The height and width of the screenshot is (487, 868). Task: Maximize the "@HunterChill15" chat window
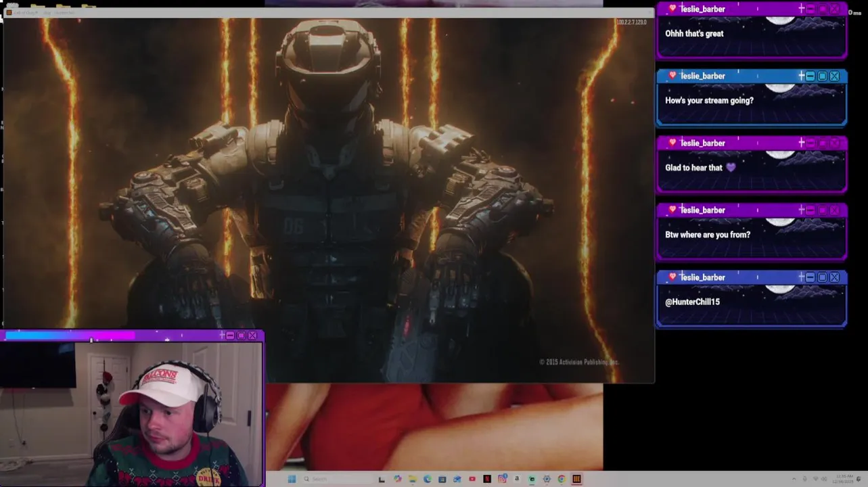822,277
